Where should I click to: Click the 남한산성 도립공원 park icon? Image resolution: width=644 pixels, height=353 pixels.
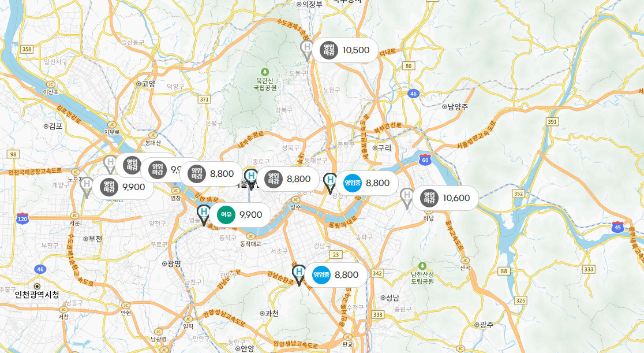(x=422, y=266)
